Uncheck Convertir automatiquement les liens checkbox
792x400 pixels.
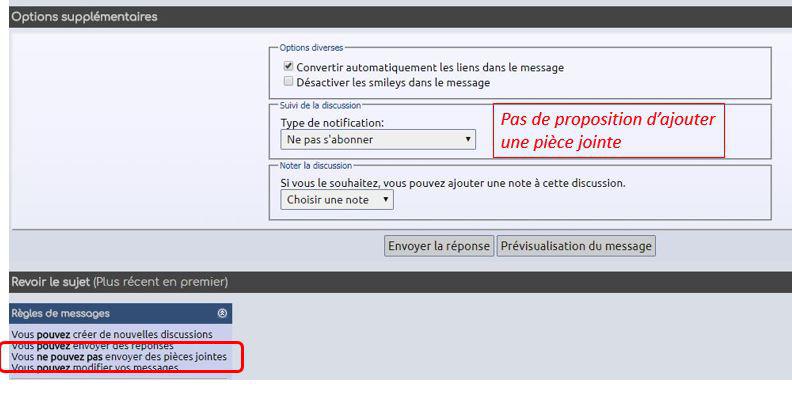[288, 67]
